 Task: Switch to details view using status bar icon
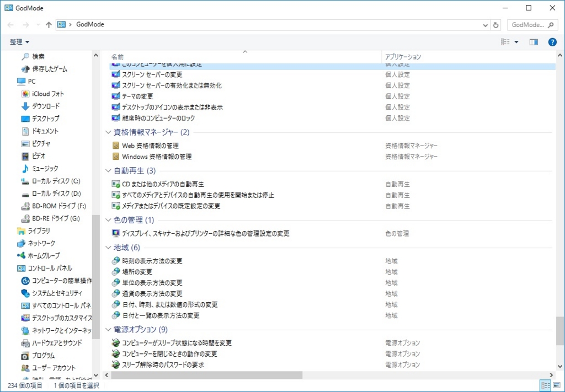coord(546,385)
